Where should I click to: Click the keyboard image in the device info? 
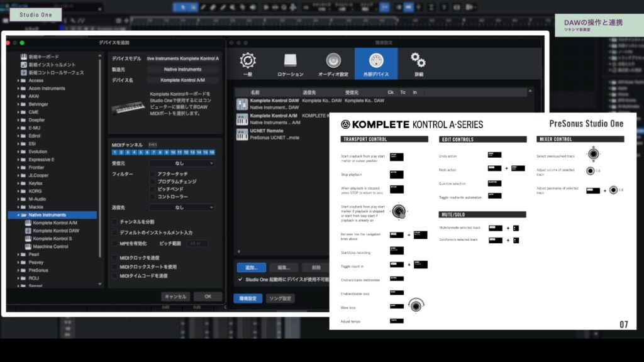pyautogui.click(x=128, y=107)
